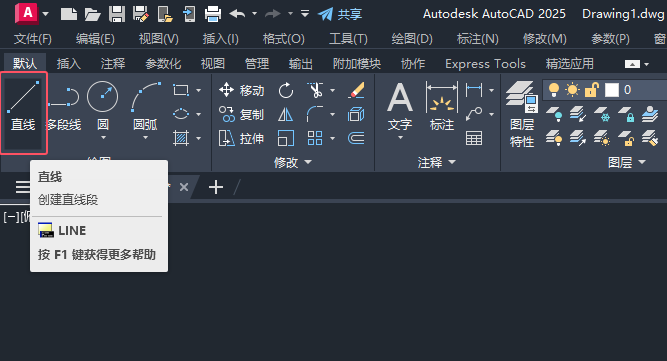
Task: Click the Mirror tool icon
Action: click(x=285, y=114)
